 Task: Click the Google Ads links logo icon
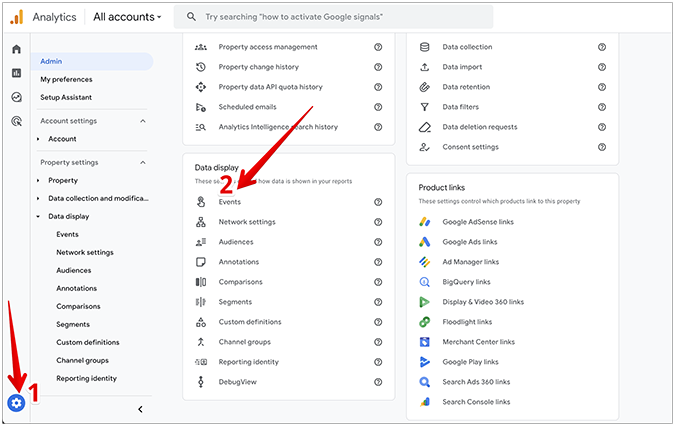[424, 242]
